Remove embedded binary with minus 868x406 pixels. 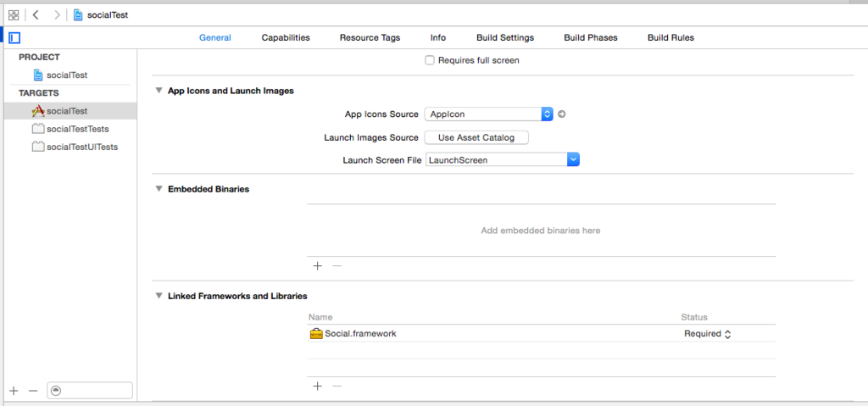click(x=337, y=266)
